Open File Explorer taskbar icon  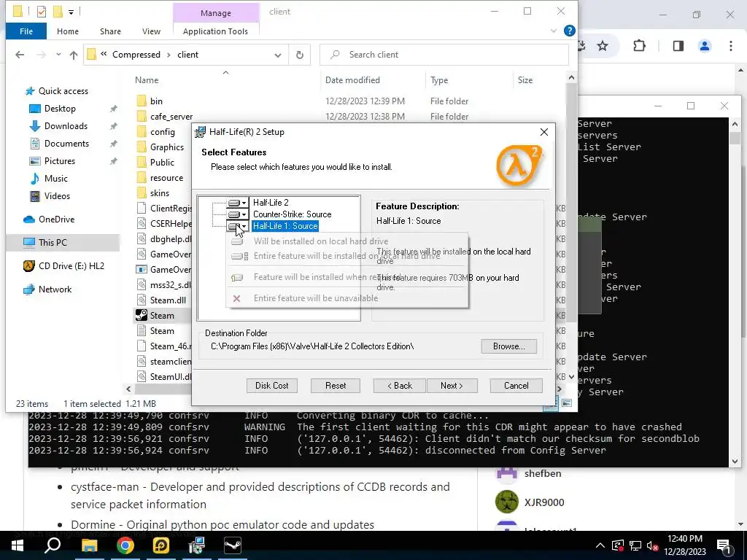[x=89, y=545]
